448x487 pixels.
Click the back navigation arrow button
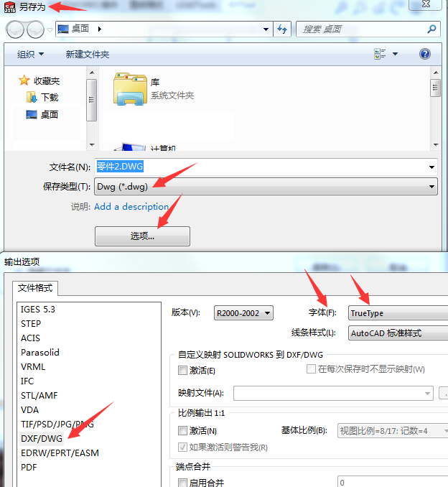click(15, 30)
